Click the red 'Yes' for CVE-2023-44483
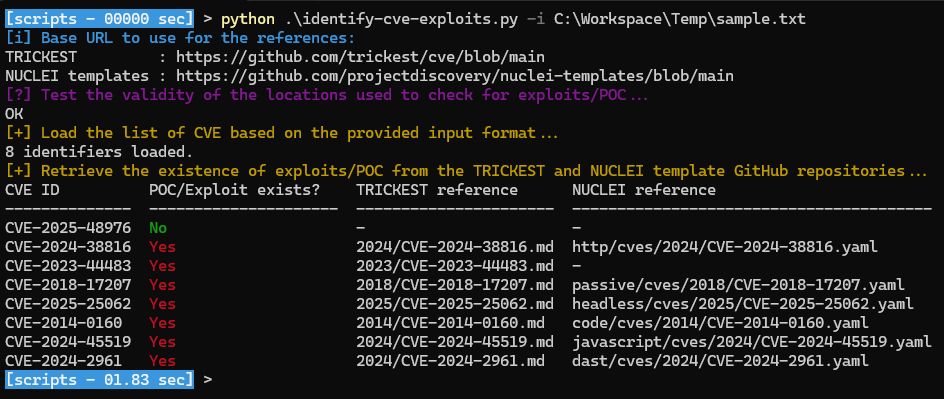944x399 pixels. [x=163, y=266]
